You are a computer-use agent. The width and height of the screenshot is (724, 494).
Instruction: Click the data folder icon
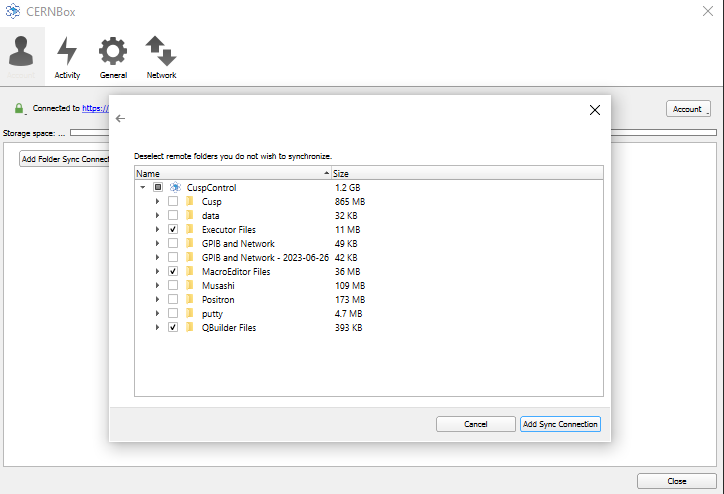point(189,215)
